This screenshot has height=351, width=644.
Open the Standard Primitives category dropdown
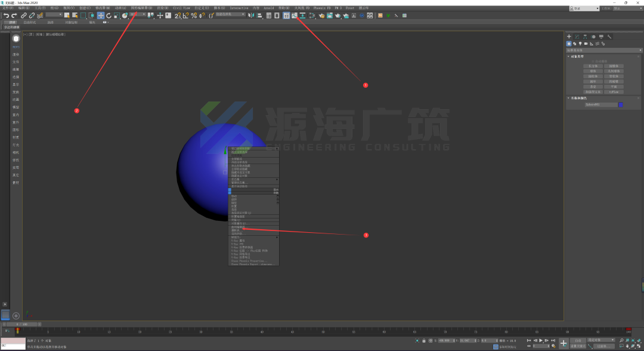click(603, 50)
